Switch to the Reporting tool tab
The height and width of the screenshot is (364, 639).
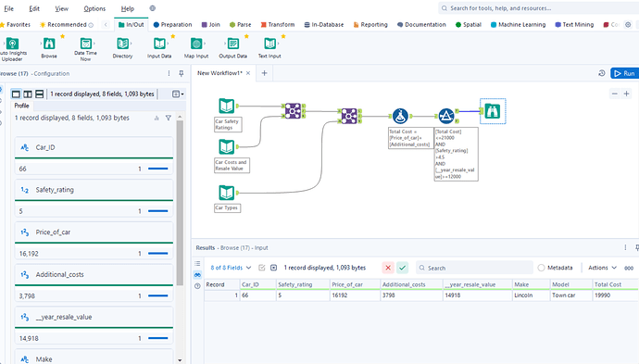[370, 24]
